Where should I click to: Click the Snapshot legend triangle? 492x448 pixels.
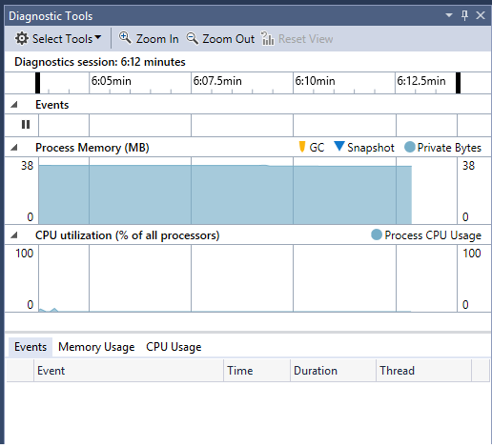point(339,146)
